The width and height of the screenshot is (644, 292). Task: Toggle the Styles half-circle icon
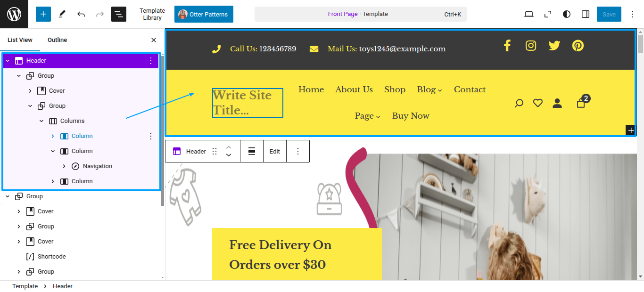(567, 14)
